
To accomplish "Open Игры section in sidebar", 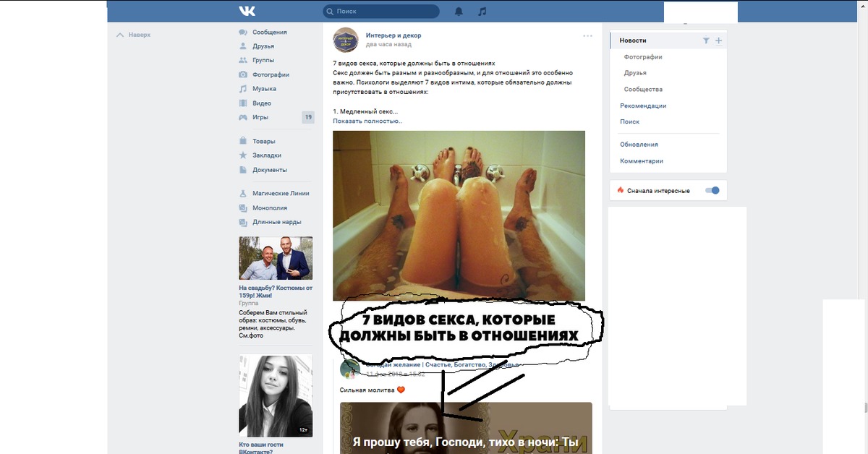I will pos(260,117).
